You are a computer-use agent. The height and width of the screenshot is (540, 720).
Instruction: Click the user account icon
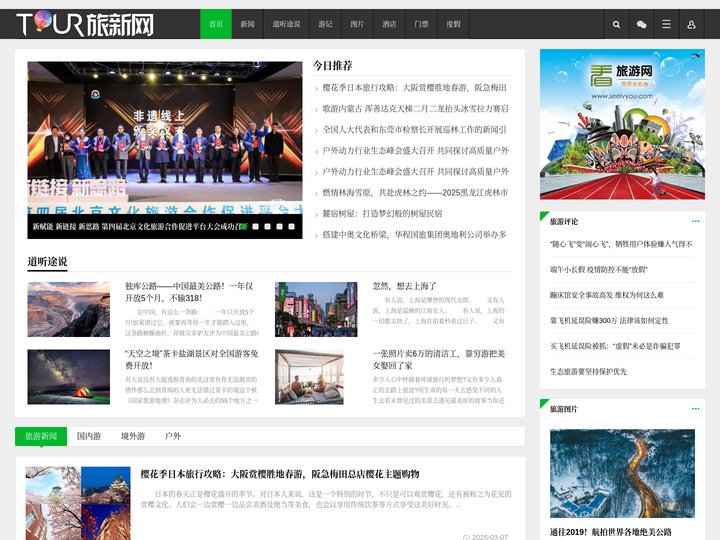691,24
